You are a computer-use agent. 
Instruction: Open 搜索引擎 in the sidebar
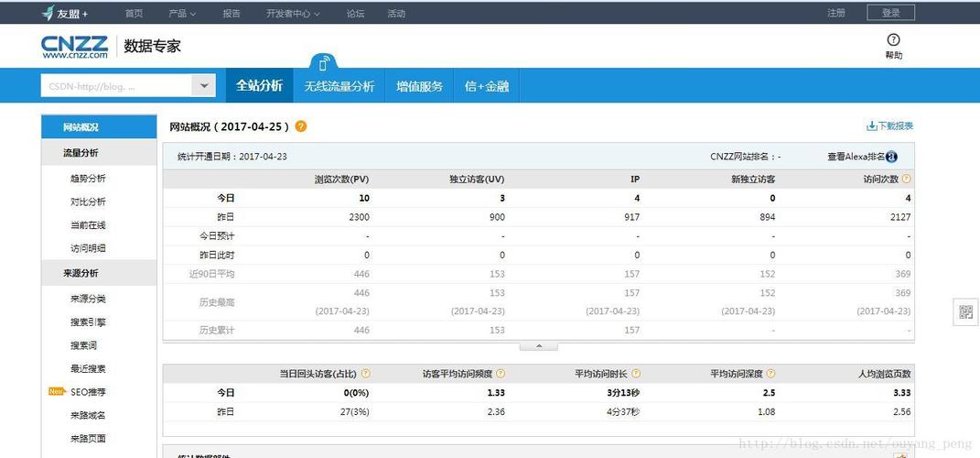(x=88, y=322)
